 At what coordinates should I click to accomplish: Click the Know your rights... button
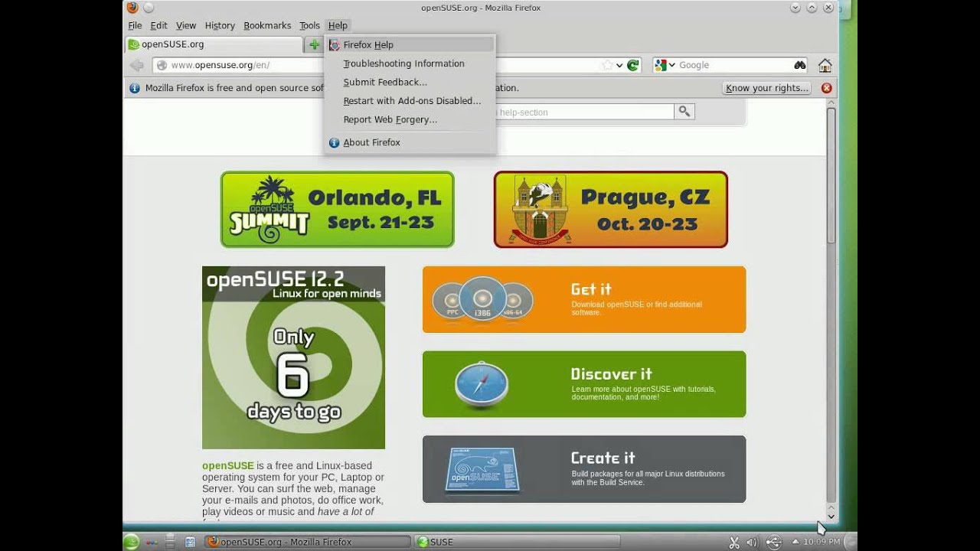[767, 88]
